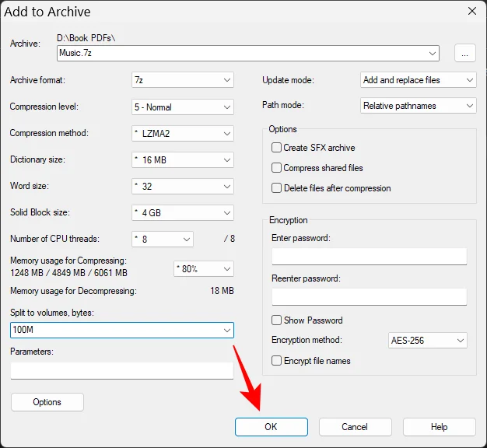Toggle the Show Password checkbox
Screen dimensions: 487x448
click(x=276, y=320)
